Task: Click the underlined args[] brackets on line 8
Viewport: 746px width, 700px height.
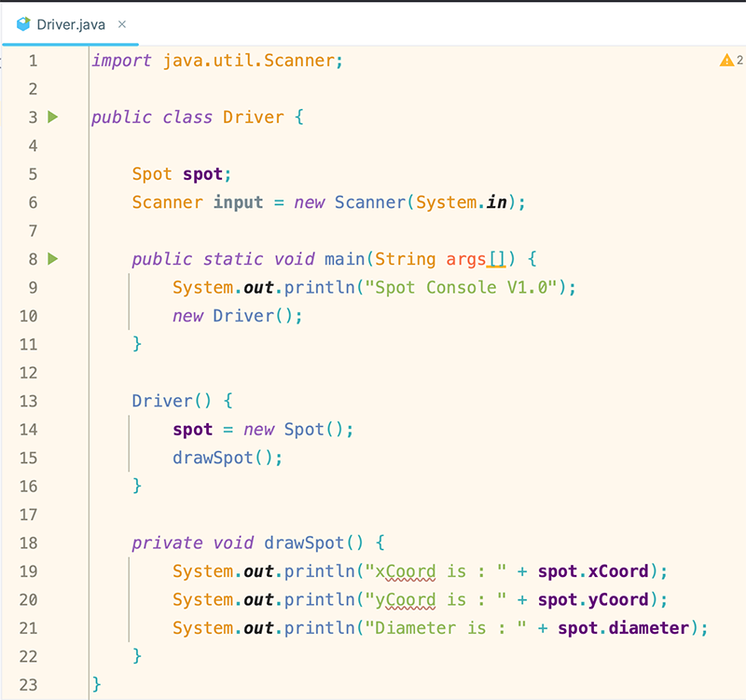Action: tap(499, 259)
